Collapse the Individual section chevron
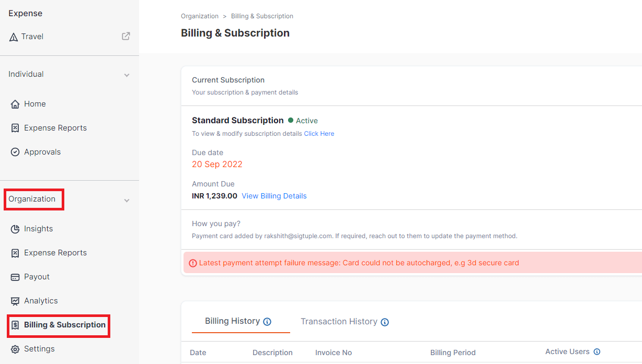642x364 pixels. (127, 75)
